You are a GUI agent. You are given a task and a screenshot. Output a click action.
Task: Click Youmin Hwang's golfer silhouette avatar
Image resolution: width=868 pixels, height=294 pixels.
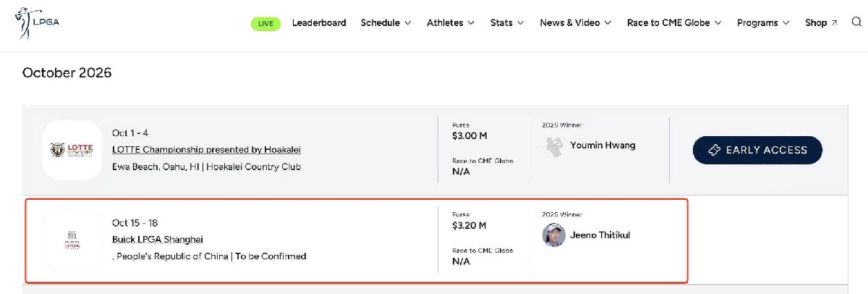click(553, 146)
